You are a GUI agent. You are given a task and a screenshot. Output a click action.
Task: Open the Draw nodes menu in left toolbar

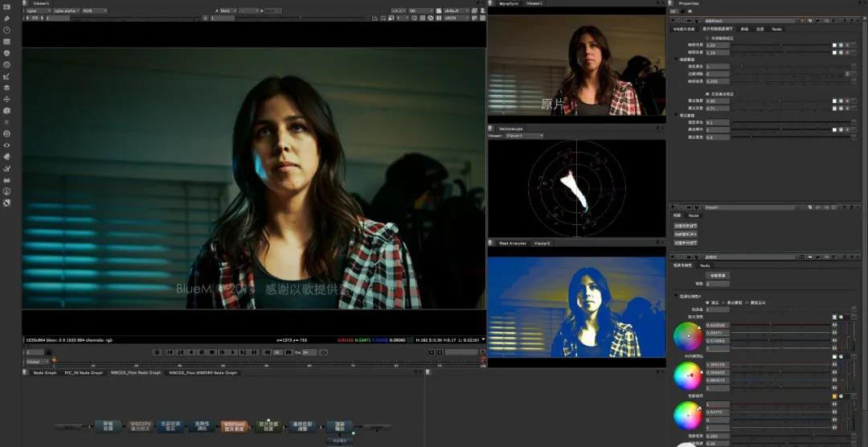coord(7,18)
